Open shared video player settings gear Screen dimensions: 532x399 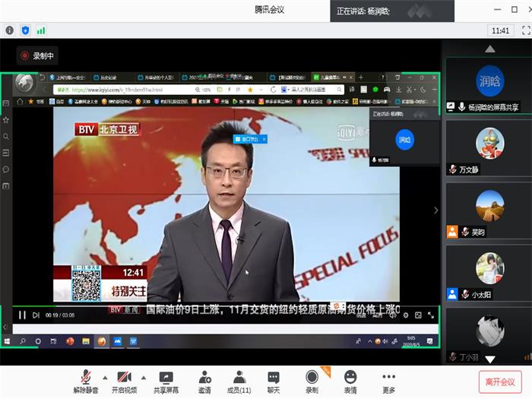(406, 315)
